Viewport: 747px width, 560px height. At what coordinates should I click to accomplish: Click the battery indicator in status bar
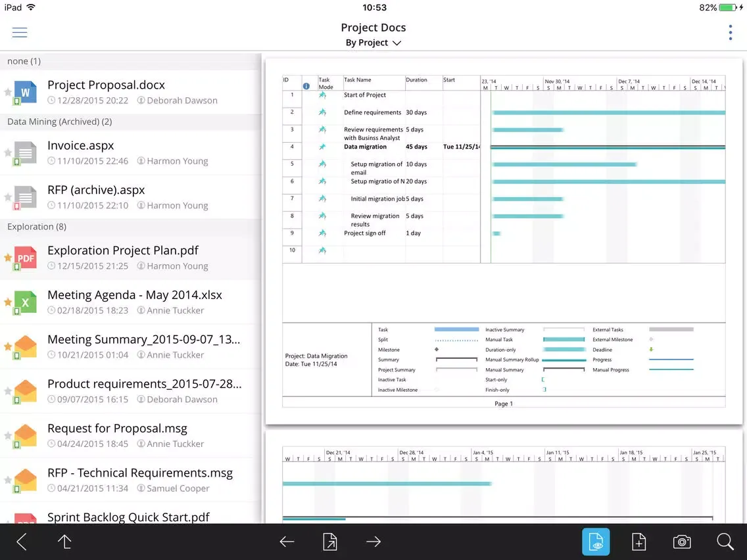(729, 8)
